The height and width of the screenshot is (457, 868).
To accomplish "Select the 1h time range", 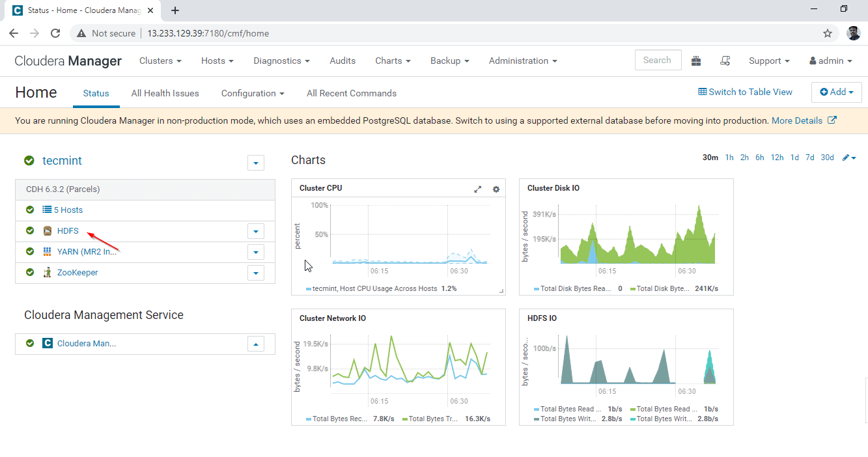I will 729,158.
